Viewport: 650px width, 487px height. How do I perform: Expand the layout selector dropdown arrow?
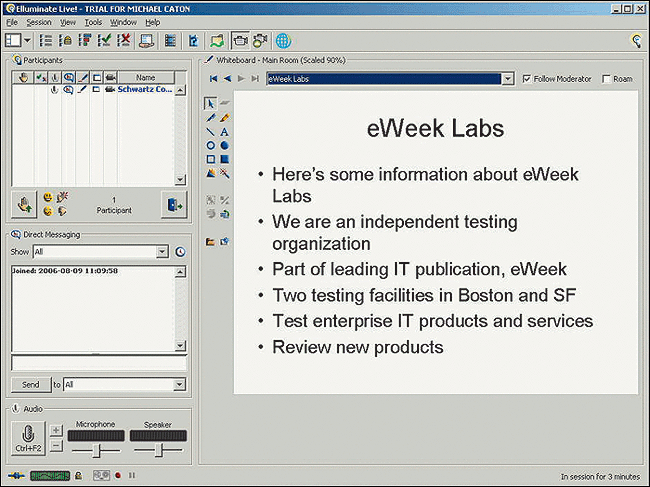tap(27, 41)
